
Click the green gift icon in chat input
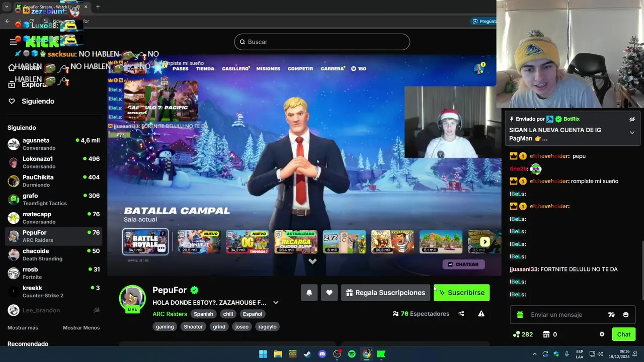pos(520,315)
